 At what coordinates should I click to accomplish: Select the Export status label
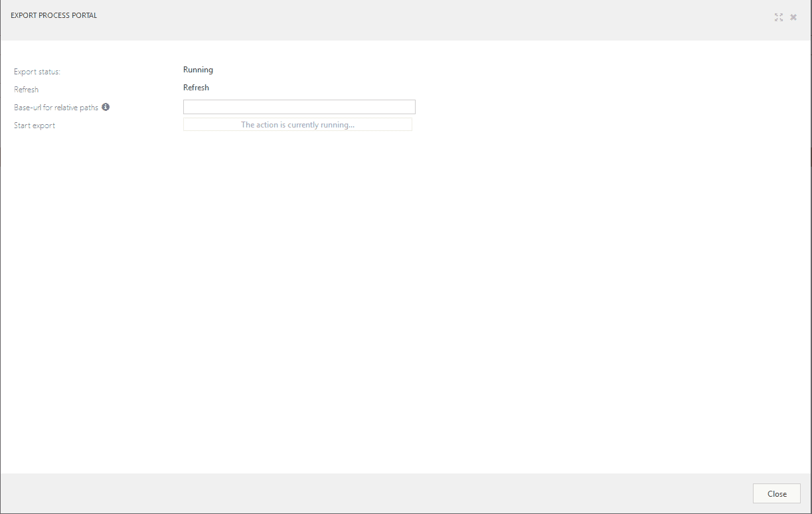37,71
